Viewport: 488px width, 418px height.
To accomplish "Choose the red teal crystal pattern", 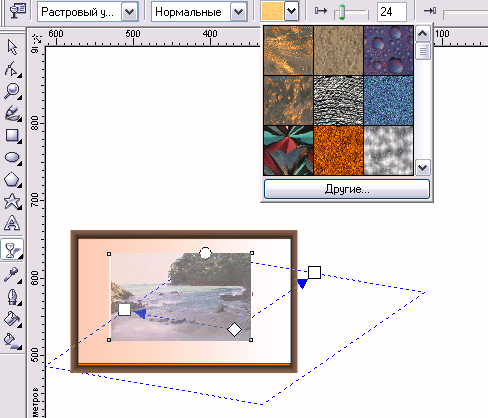I will click(x=288, y=150).
